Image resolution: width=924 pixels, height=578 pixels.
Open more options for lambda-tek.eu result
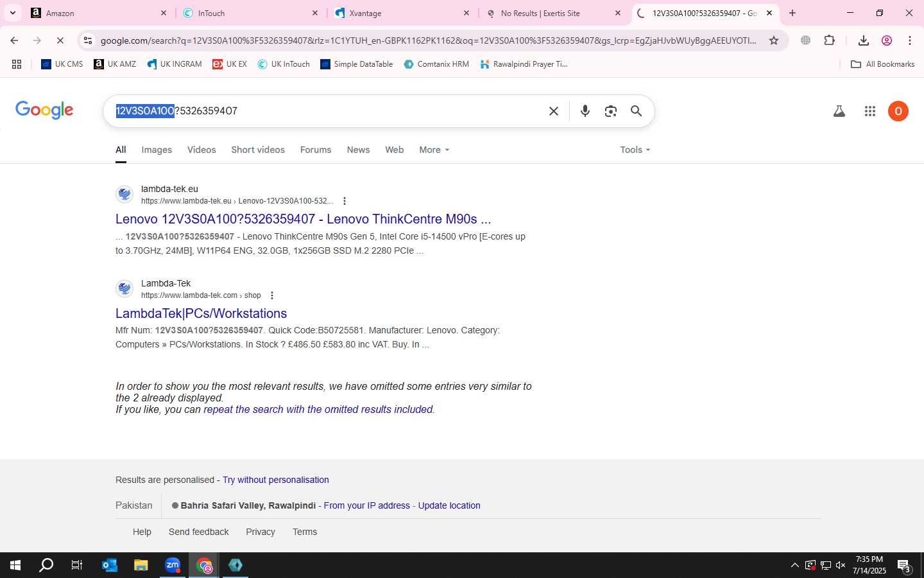[x=345, y=201]
